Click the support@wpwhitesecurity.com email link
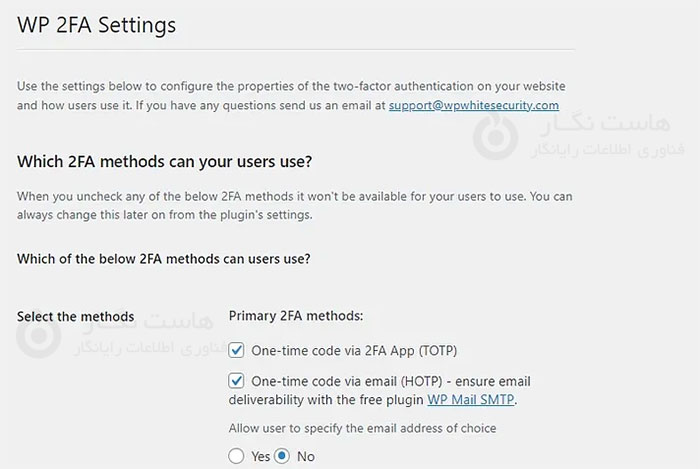 tap(474, 105)
